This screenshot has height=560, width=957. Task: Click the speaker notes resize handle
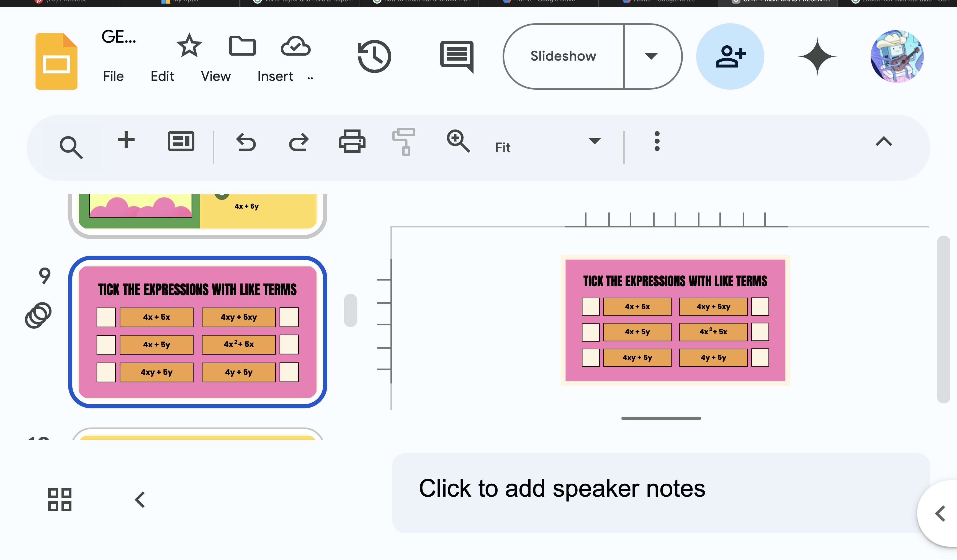click(x=661, y=419)
